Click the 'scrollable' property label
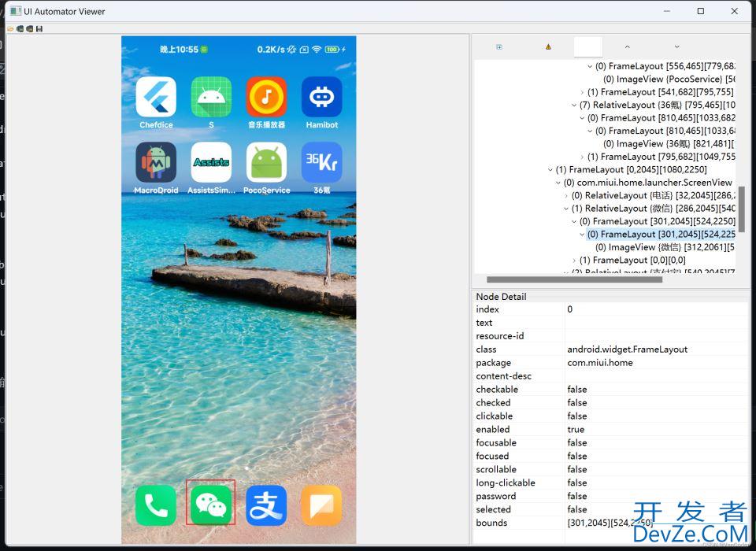Image resolution: width=756 pixels, height=551 pixels. coord(496,470)
